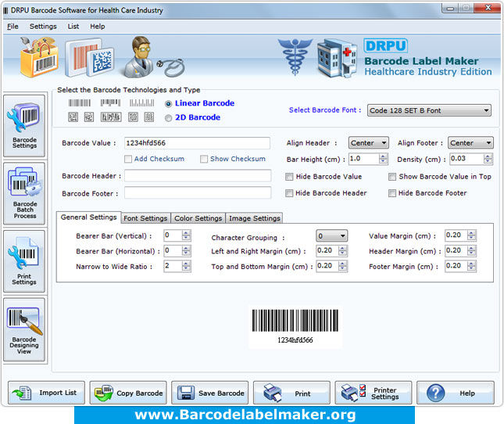Select second 2D barcode sample icon

point(89,117)
